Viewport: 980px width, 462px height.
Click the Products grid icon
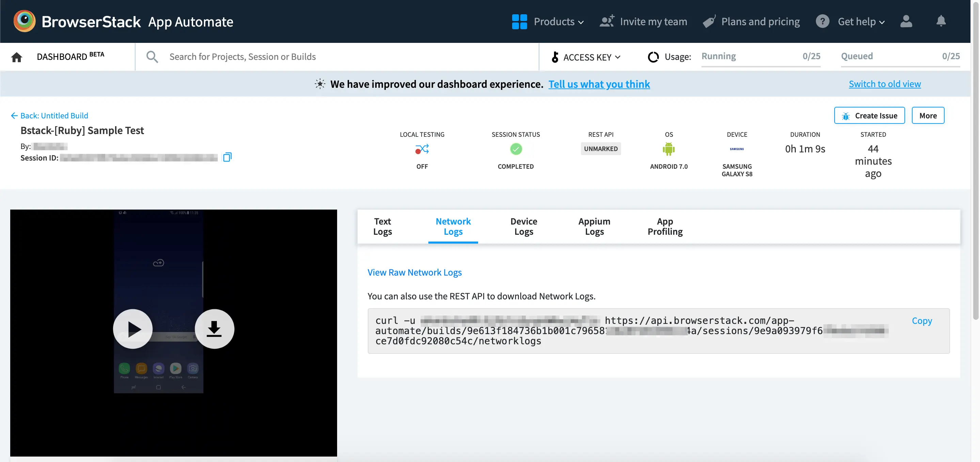[519, 21]
